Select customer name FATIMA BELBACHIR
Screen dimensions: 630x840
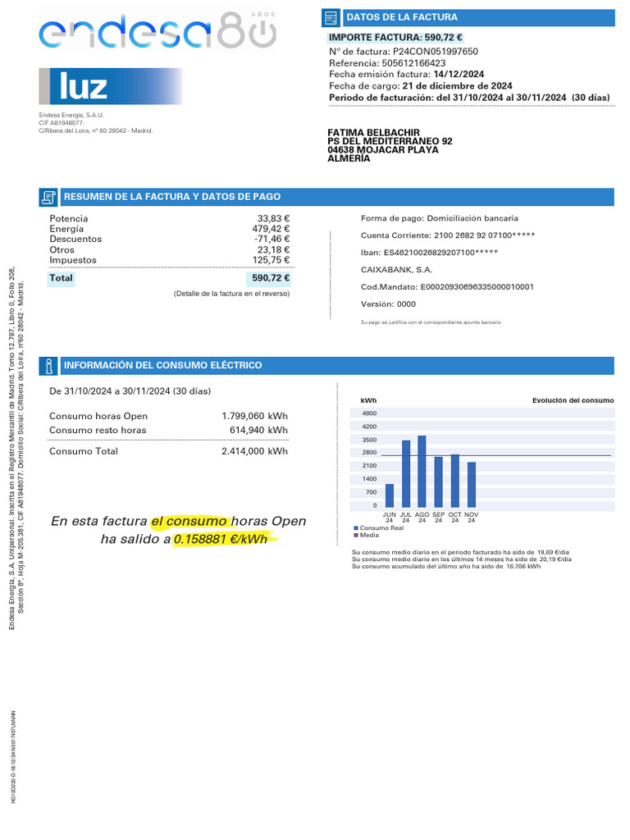374,132
